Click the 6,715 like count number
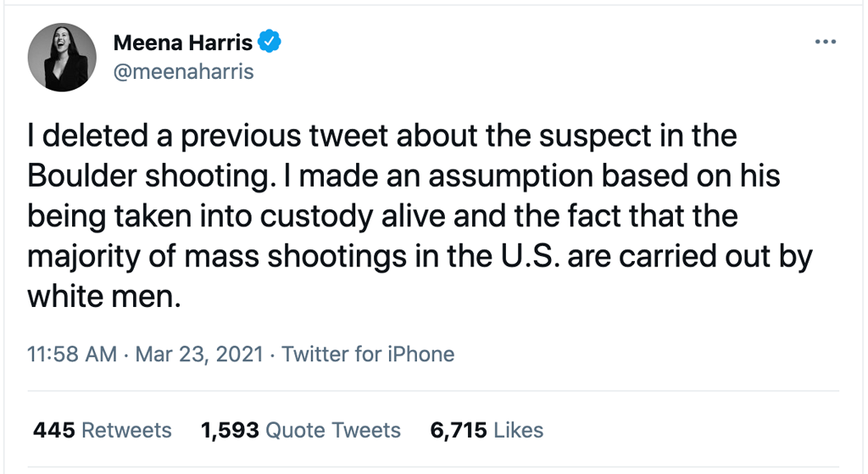This screenshot has height=474, width=868. pos(458,430)
